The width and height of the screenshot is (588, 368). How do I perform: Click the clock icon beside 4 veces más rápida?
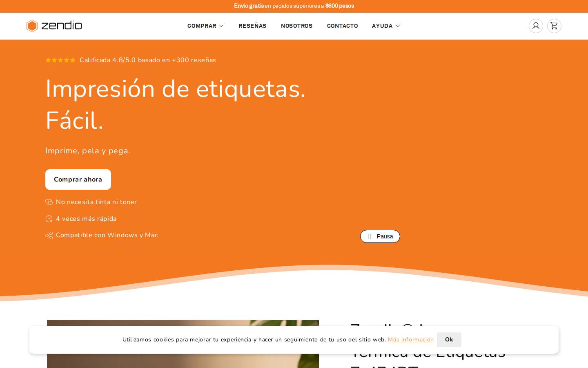(49, 219)
